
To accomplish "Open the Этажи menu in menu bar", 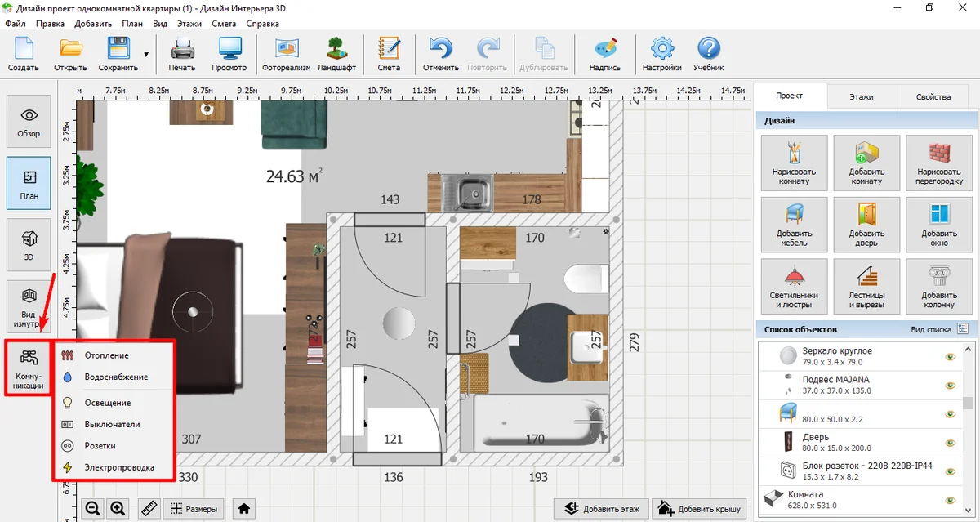I will tap(189, 24).
